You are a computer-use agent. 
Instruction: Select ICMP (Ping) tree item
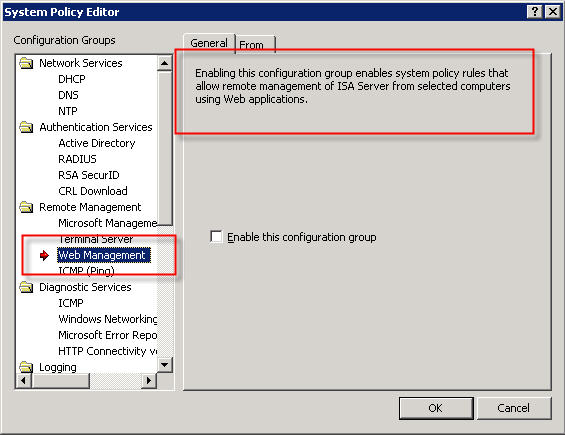(x=86, y=271)
